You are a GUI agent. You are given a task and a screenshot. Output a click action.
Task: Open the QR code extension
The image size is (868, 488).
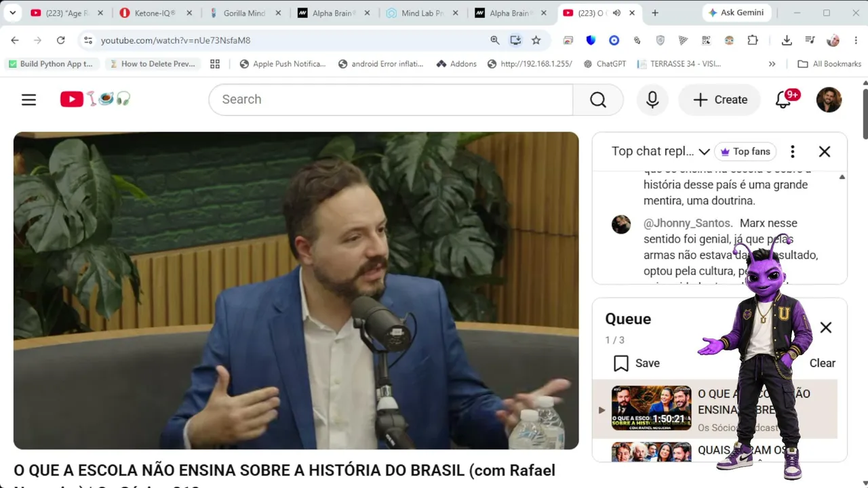coord(706,41)
